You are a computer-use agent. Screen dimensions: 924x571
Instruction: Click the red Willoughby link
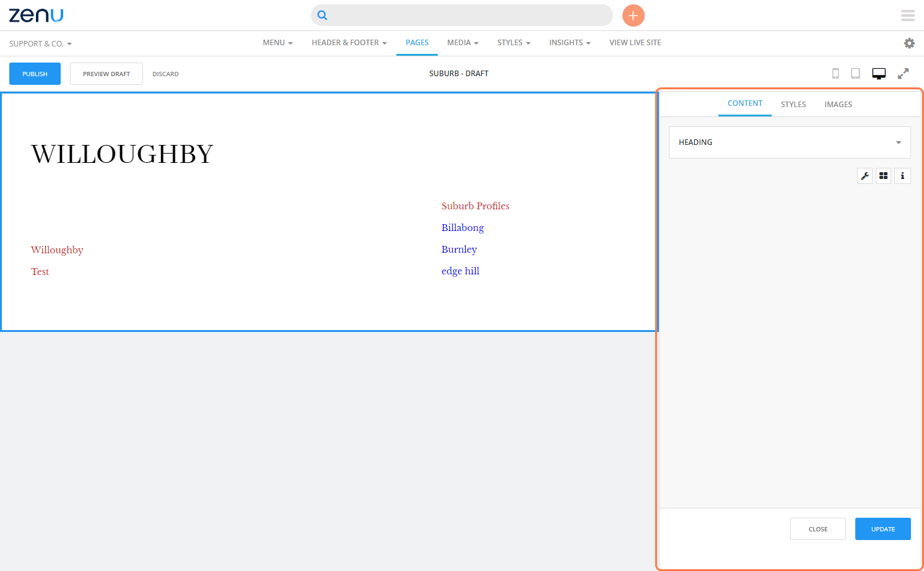(57, 250)
